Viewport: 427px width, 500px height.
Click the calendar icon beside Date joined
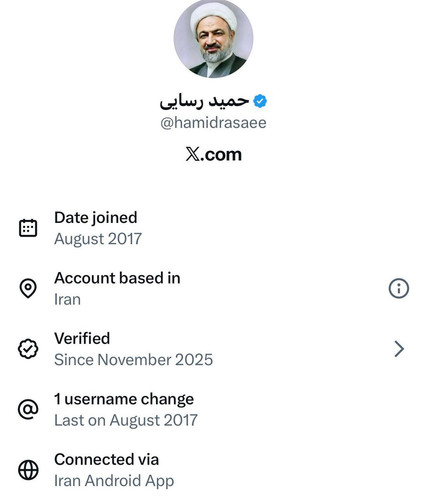click(28, 228)
